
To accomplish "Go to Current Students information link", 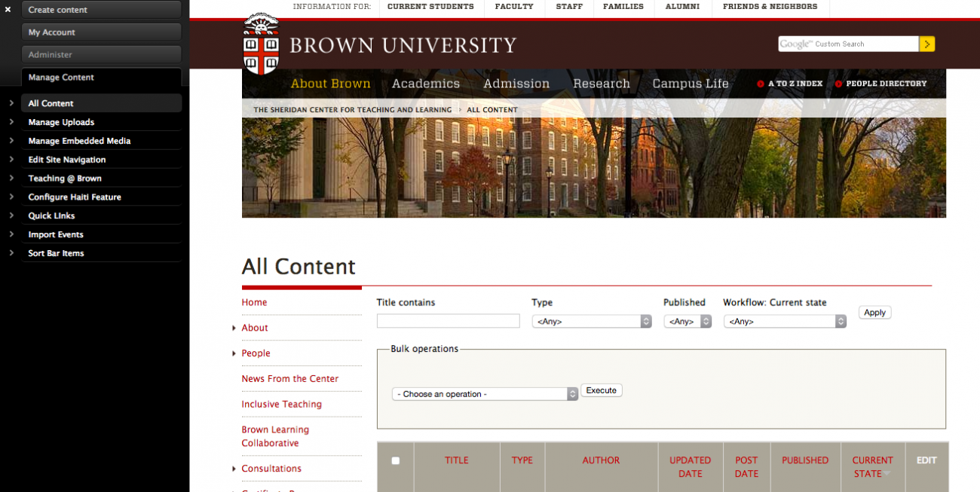I will (430, 7).
